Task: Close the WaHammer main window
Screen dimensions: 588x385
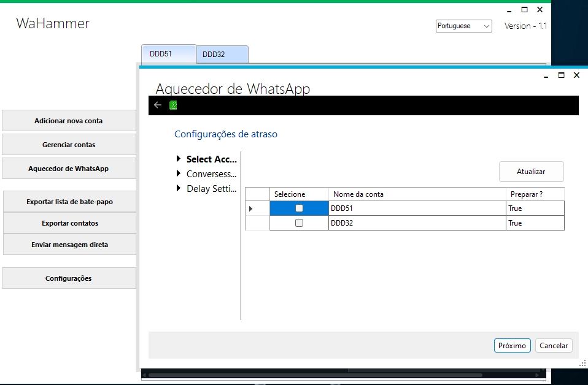Action: (x=540, y=10)
